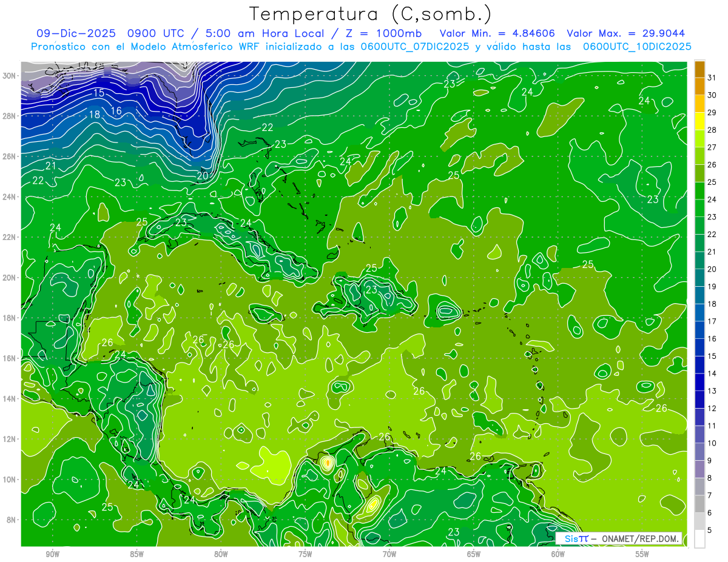Image resolution: width=728 pixels, height=562 pixels.
Task: Click the color scale label "17"
Action: tap(712, 321)
